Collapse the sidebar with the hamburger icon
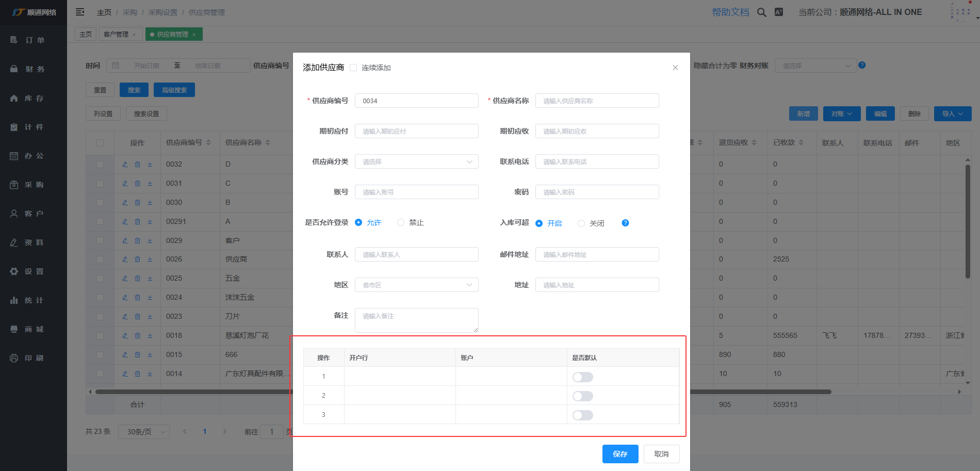This screenshot has width=980, height=471. [80, 12]
